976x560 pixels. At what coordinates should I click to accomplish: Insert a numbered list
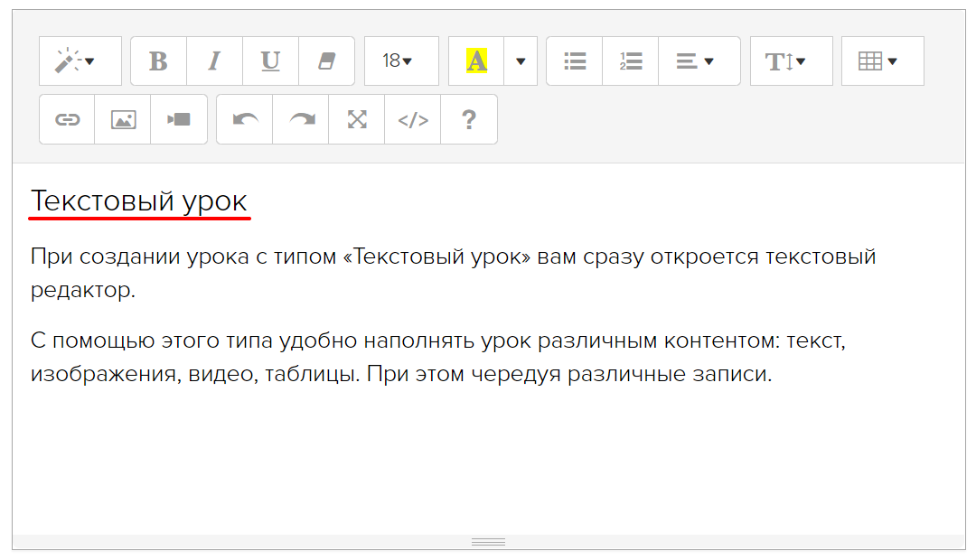[631, 61]
